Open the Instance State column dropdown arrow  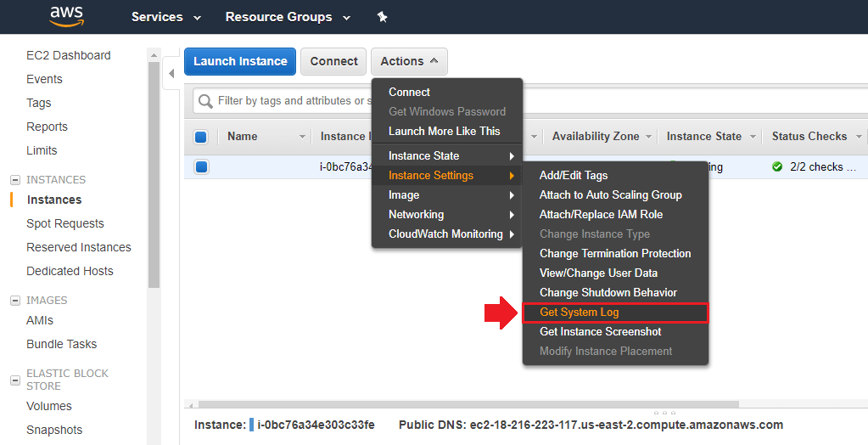pyautogui.click(x=753, y=137)
